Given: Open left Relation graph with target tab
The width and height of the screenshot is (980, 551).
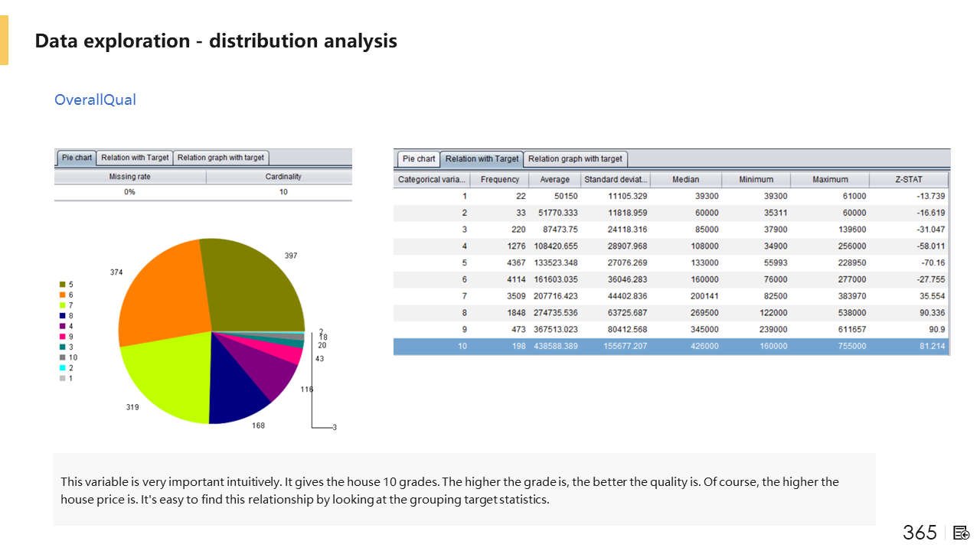Looking at the screenshot, I should [x=220, y=158].
